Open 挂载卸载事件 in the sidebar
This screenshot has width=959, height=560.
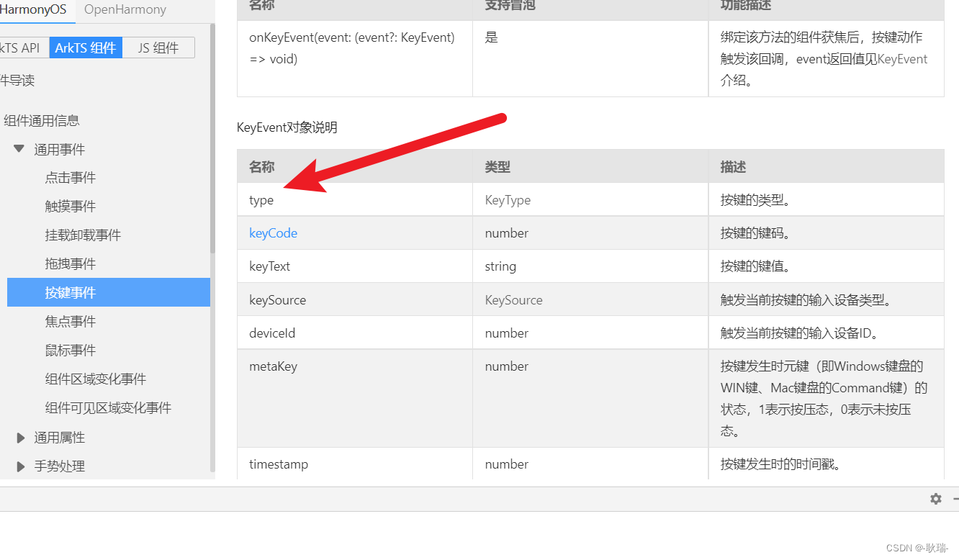click(83, 235)
